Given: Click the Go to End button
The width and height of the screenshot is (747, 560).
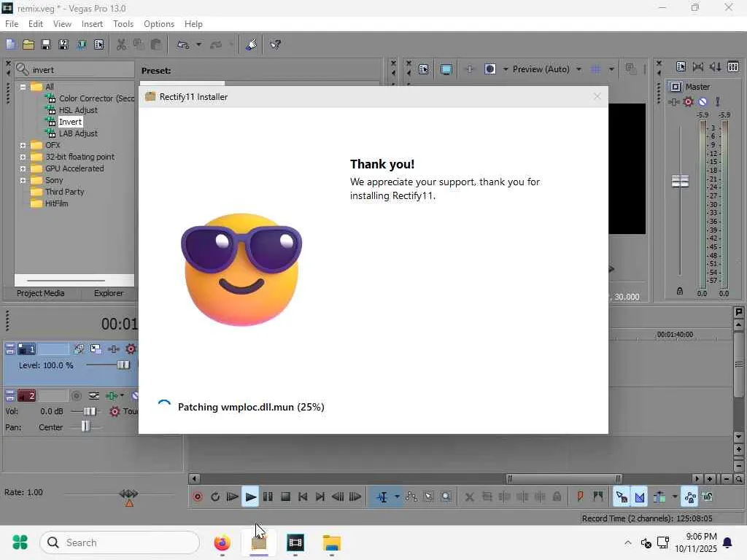Looking at the screenshot, I should pos(320,497).
